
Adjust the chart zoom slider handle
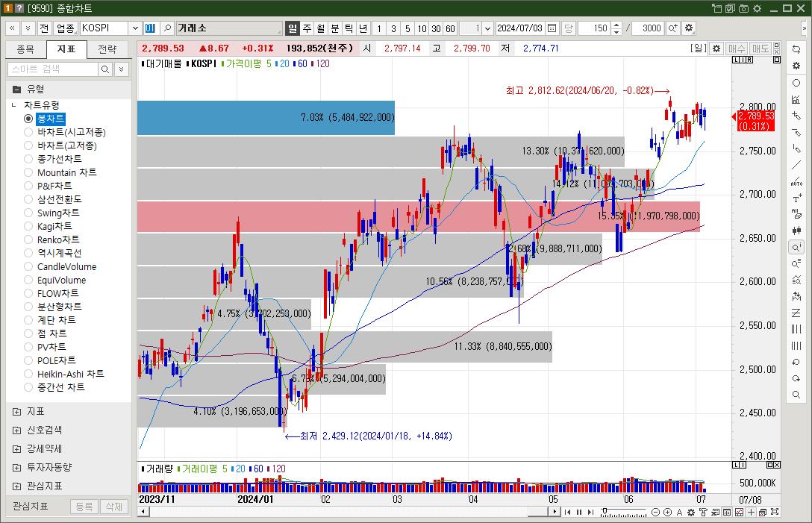(604, 512)
